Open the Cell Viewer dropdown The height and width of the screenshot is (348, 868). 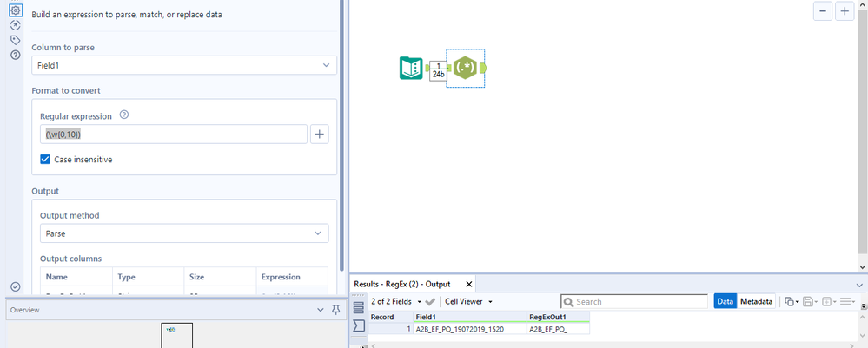pyautogui.click(x=469, y=301)
